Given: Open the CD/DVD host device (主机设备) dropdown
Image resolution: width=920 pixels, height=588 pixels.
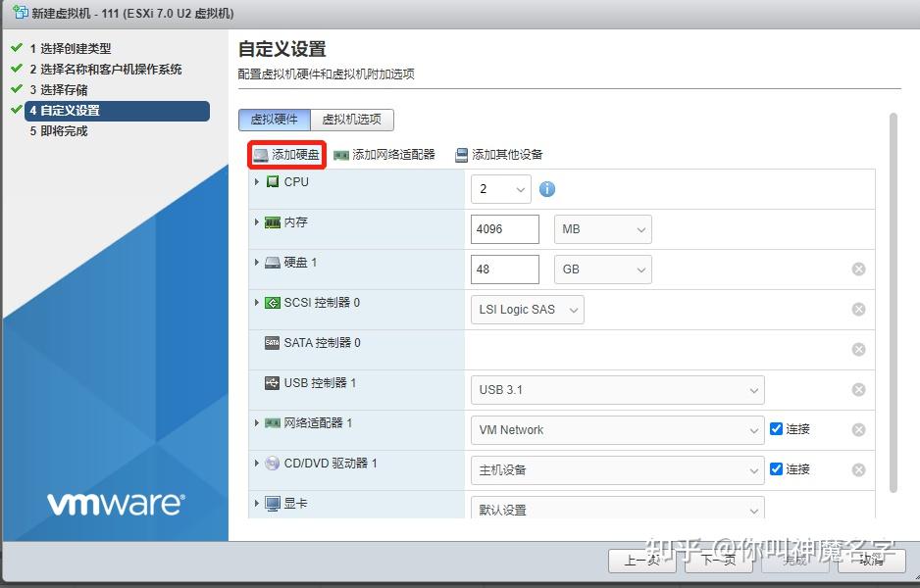Looking at the screenshot, I should 618,470.
